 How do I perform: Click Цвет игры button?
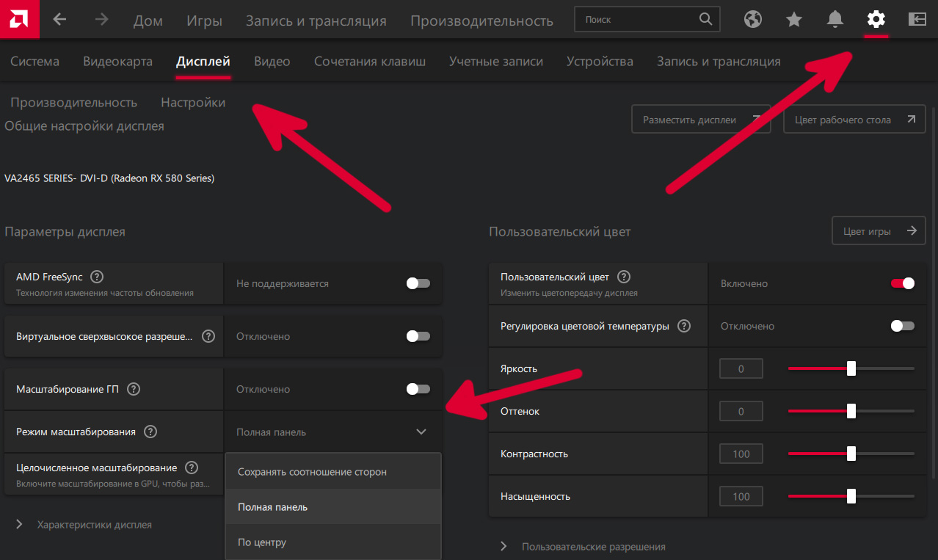coord(879,230)
